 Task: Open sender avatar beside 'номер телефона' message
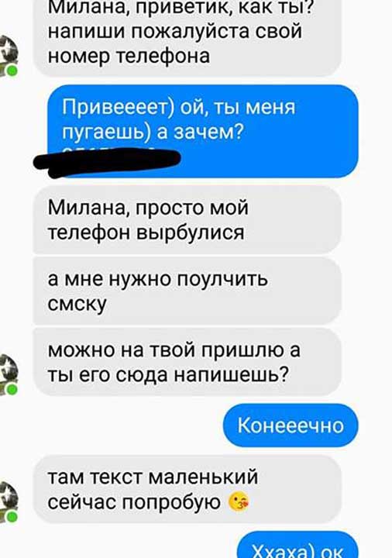coord(8,56)
